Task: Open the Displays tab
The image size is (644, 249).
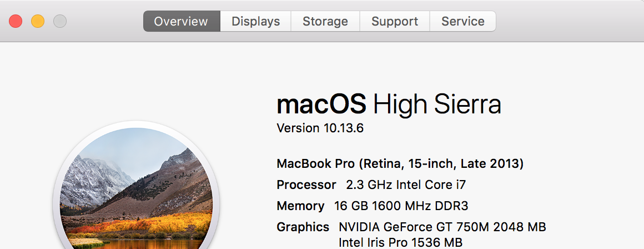Action: coord(255,22)
